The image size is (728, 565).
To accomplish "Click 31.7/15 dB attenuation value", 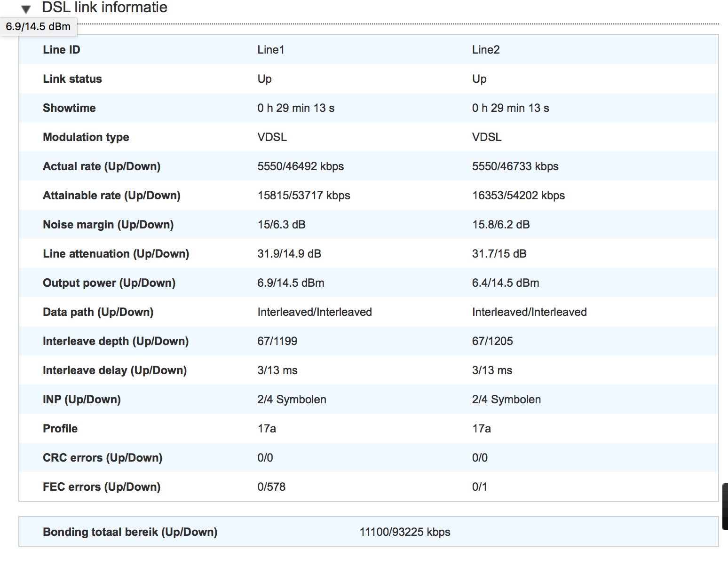I will pos(499,253).
